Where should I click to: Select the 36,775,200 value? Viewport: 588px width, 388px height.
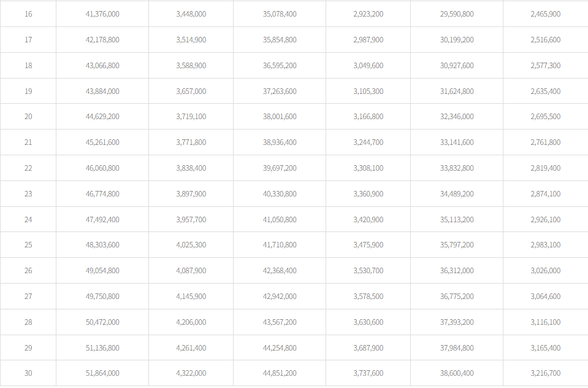click(457, 297)
